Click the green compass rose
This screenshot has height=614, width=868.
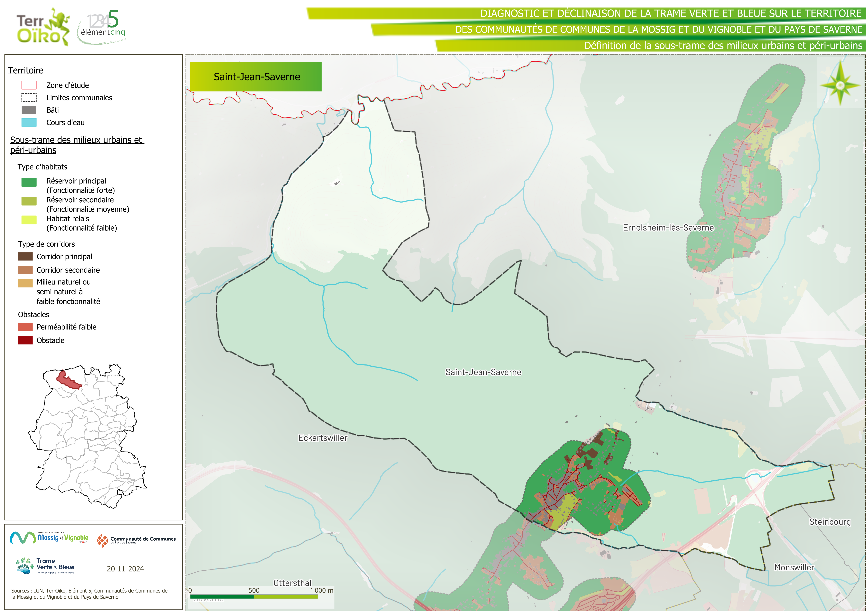point(840,85)
